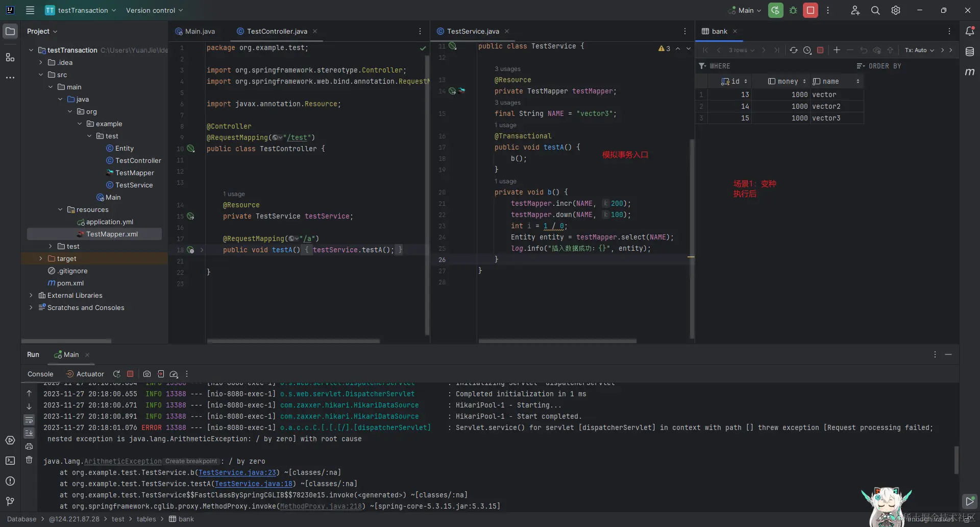Start debugging with the green bug icon
Screen dimensions: 980x527
793,10
